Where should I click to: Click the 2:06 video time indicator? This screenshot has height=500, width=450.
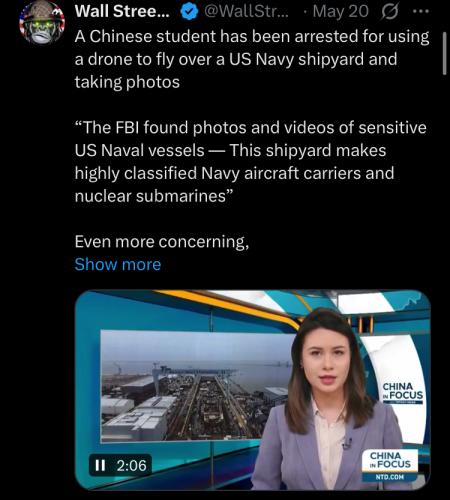click(x=131, y=465)
